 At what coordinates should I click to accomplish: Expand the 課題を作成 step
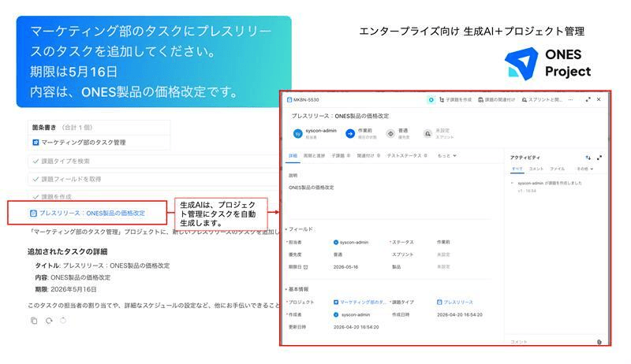click(153, 197)
